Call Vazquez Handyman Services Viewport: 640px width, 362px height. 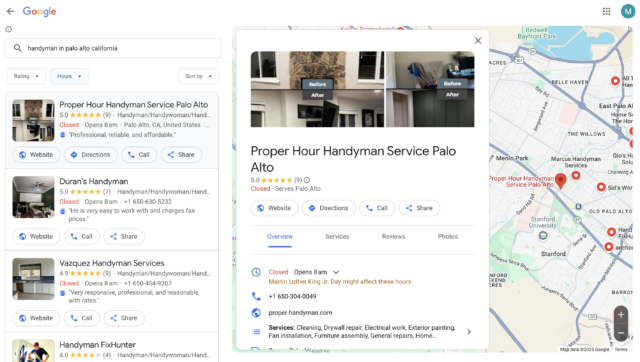(82, 318)
